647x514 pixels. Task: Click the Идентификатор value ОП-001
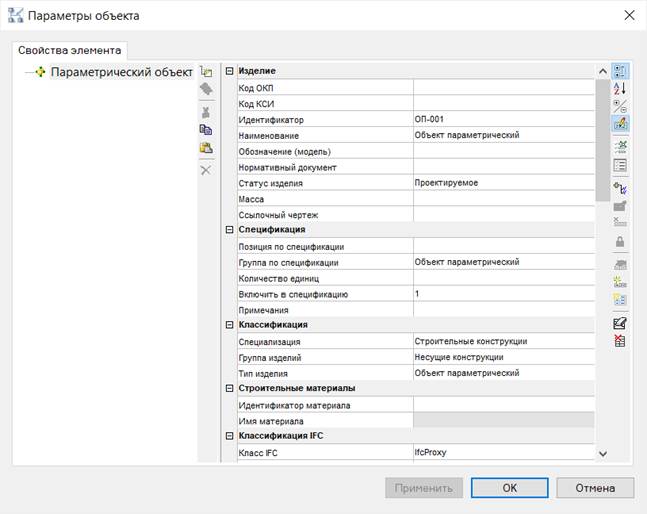[504, 119]
